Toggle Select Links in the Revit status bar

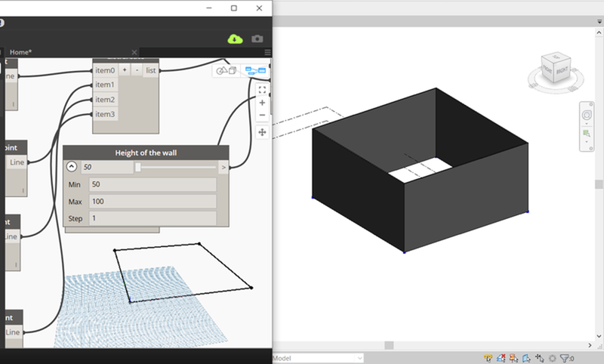coord(488,359)
